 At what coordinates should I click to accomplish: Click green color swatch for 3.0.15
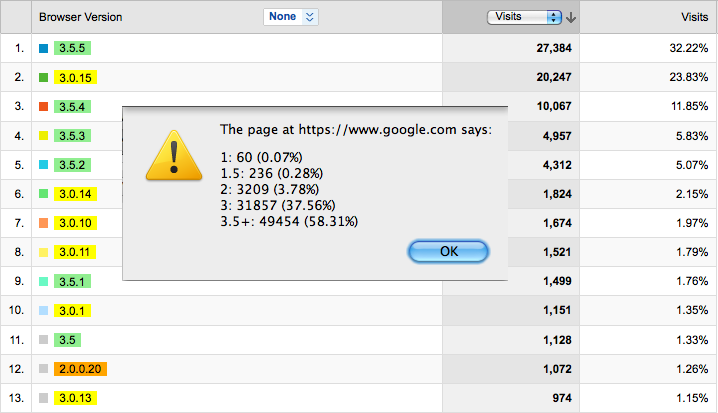tap(44, 77)
